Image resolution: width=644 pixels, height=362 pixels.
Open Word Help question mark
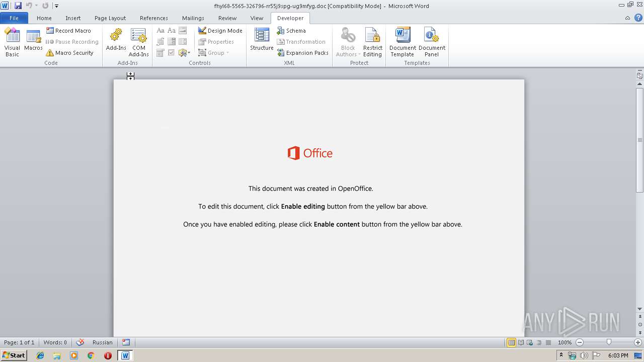click(x=638, y=18)
